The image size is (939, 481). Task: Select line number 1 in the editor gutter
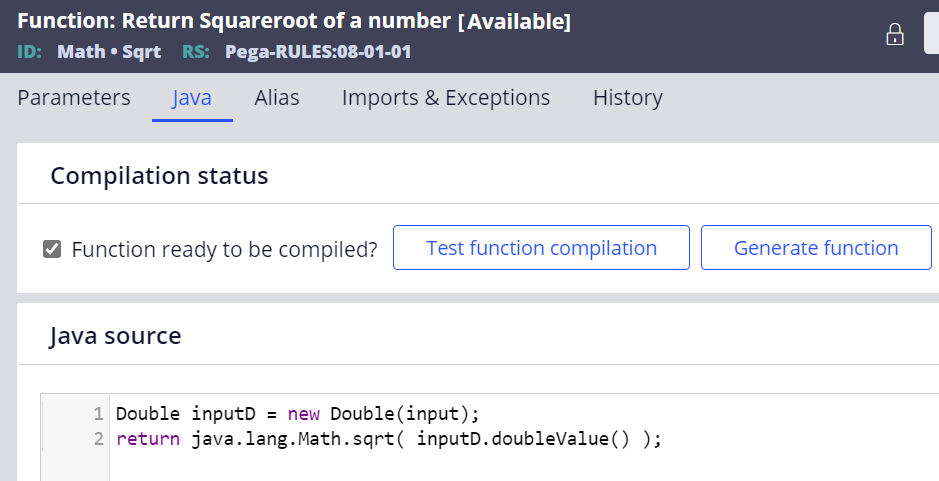98,413
